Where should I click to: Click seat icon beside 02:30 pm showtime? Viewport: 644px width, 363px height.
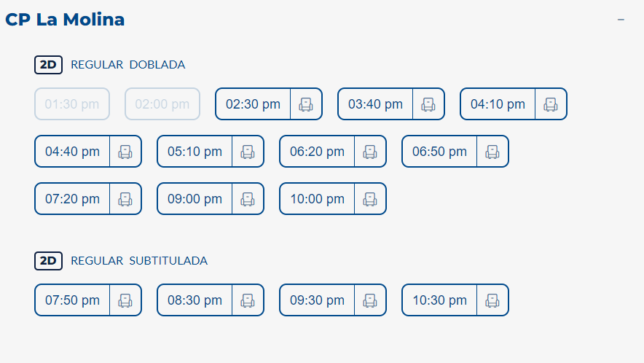(306, 104)
